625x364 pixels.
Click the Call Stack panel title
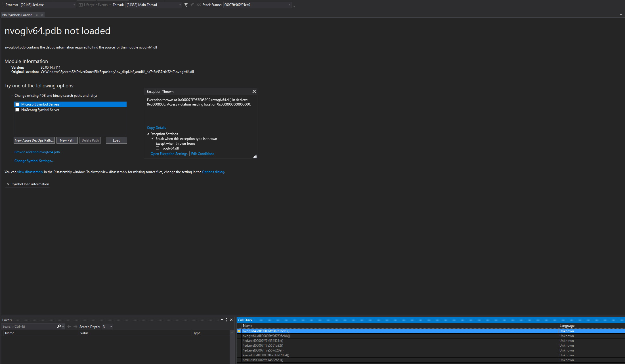[x=245, y=320]
